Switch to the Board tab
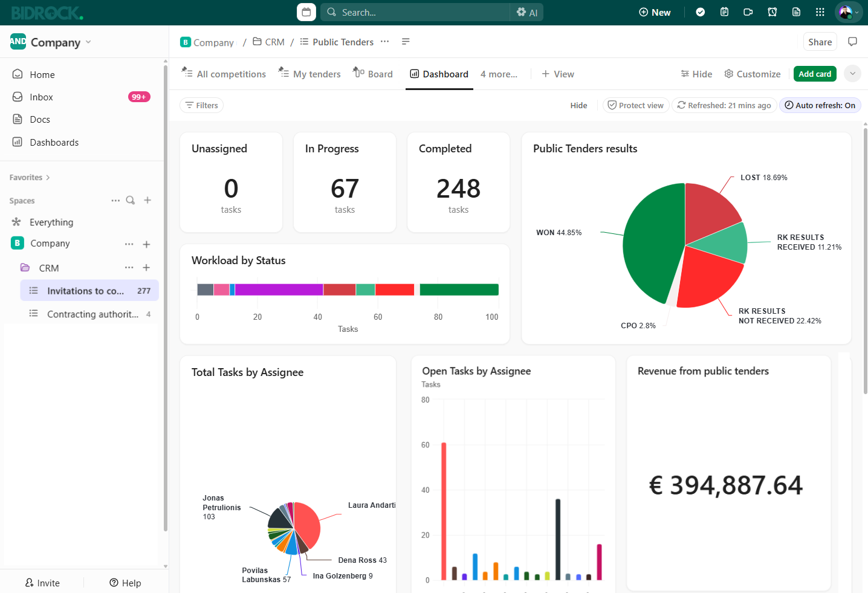868x593 pixels. coord(373,74)
